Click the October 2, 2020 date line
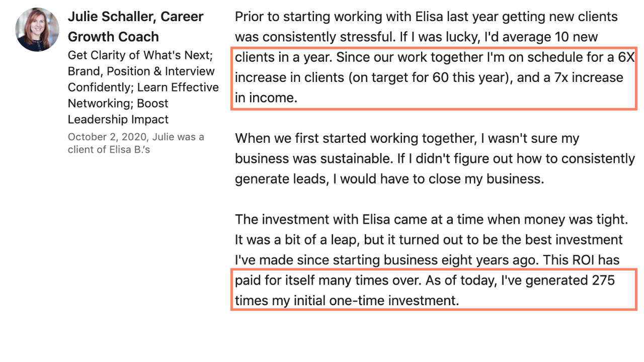The image size is (644, 362). pos(136,137)
